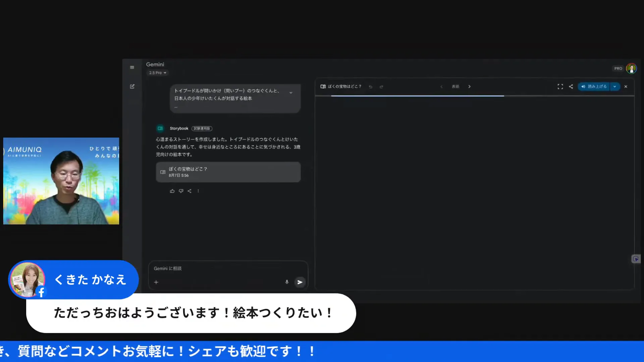Expand the read-aloud options dropdown arrow
The image size is (644, 362).
coord(615,86)
